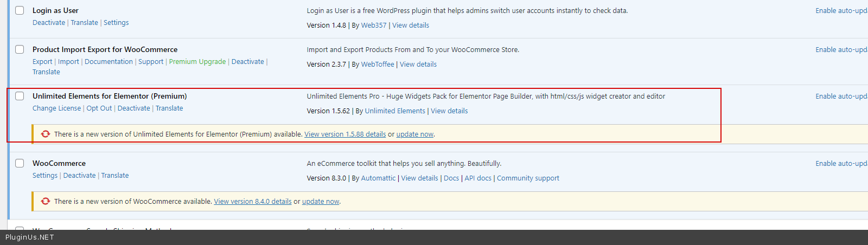
Task: Check the Unlimited Elements for Elementor checkbox
Action: (20, 96)
